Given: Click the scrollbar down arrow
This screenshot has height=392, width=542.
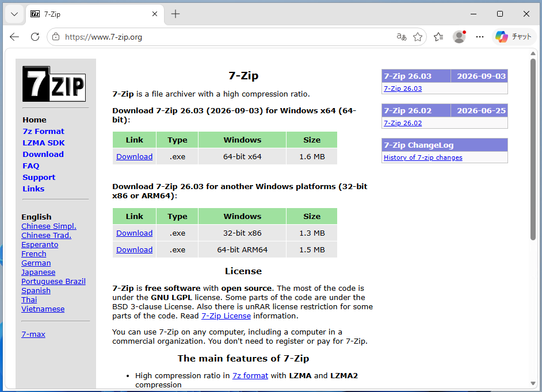Looking at the screenshot, I should 533,384.
